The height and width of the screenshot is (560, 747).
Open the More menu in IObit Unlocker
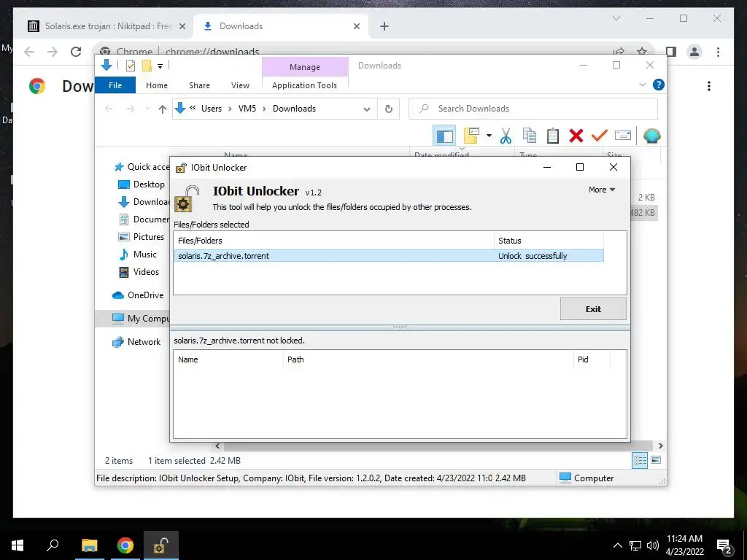[602, 190]
